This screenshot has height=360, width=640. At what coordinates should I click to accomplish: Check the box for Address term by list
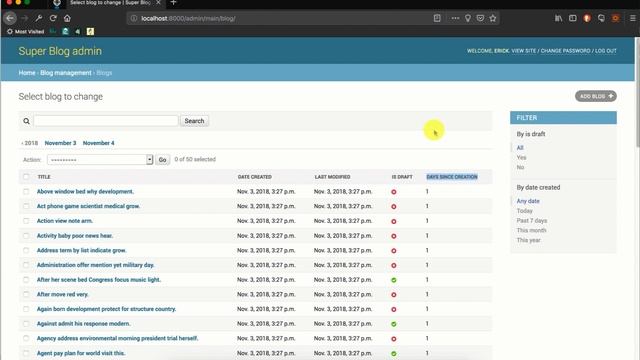26,250
